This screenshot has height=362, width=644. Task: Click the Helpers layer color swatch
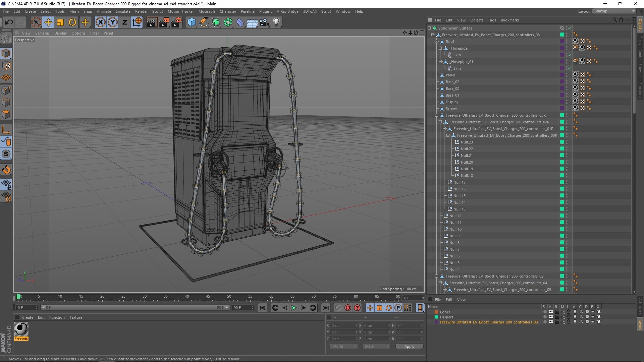click(x=436, y=317)
